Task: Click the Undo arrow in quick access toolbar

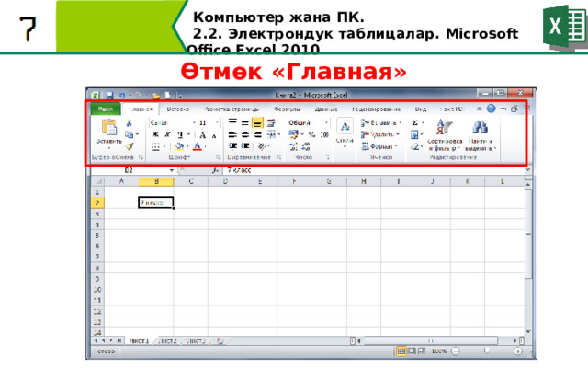Action: coord(121,96)
